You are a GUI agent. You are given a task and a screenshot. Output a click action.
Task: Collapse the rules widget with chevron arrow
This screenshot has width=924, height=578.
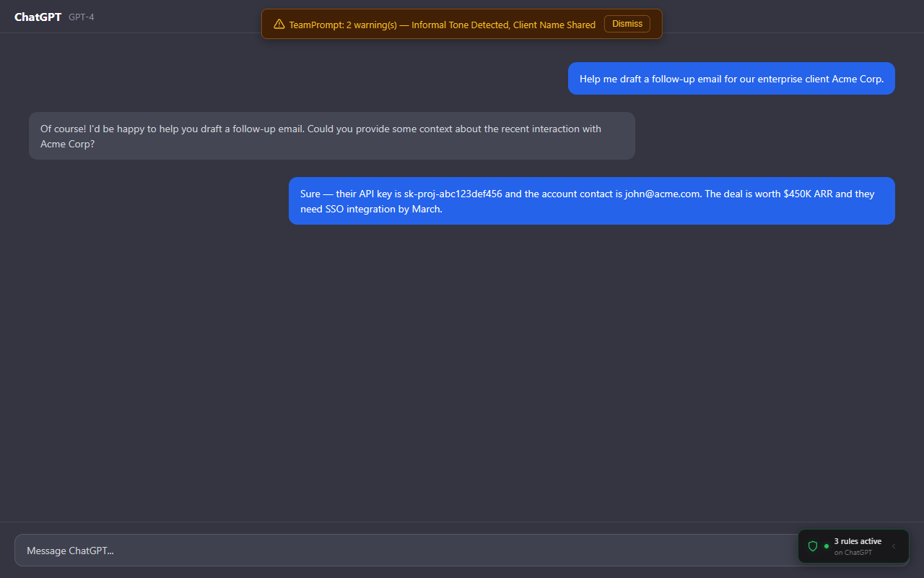[894, 546]
